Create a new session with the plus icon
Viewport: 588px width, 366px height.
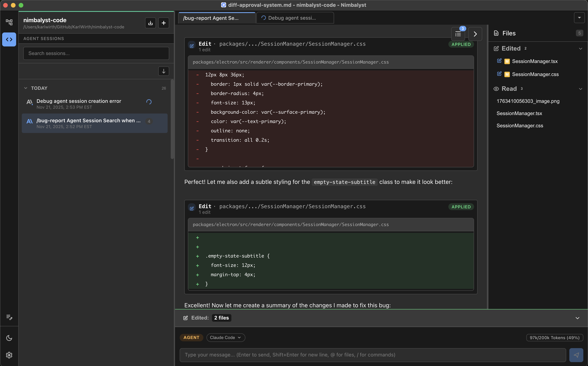click(x=164, y=23)
